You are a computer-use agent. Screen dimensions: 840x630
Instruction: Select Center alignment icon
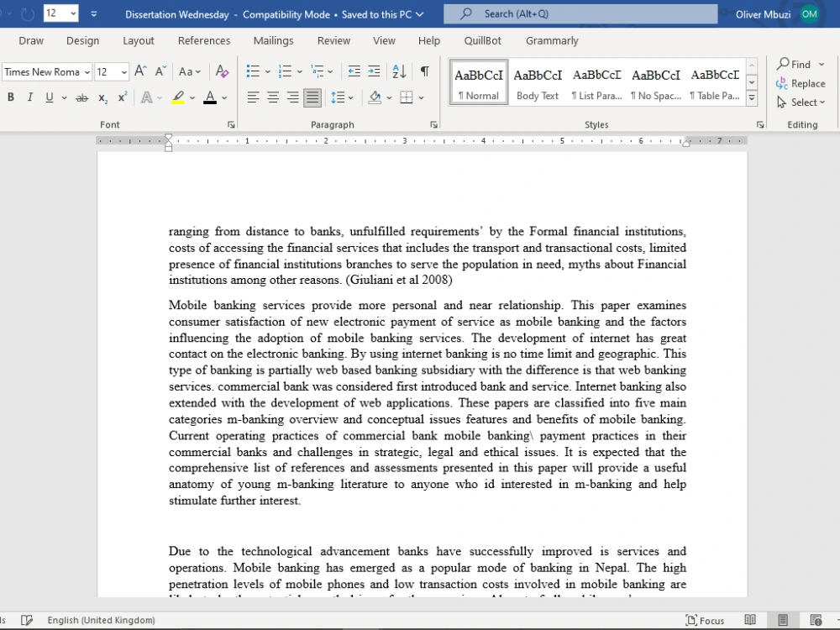273,97
